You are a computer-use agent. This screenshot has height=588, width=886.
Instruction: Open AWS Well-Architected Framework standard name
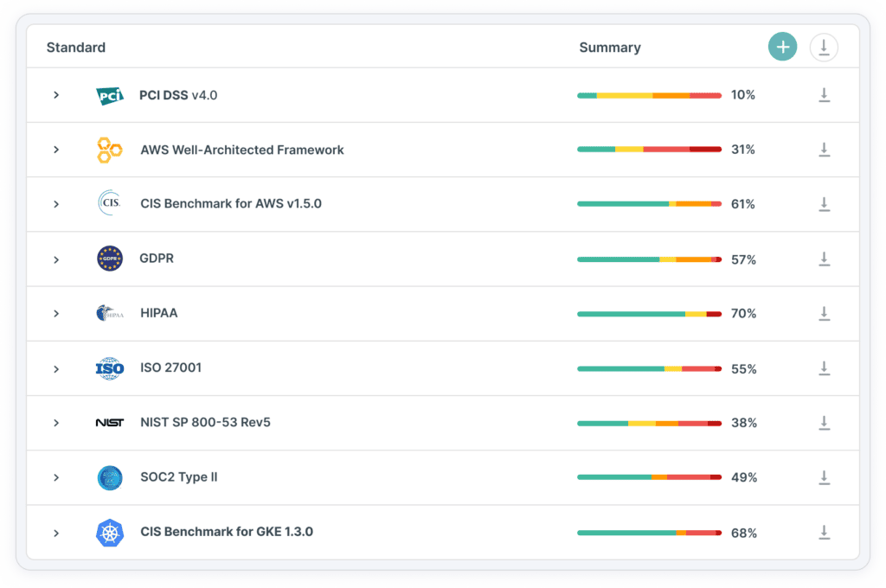(242, 150)
